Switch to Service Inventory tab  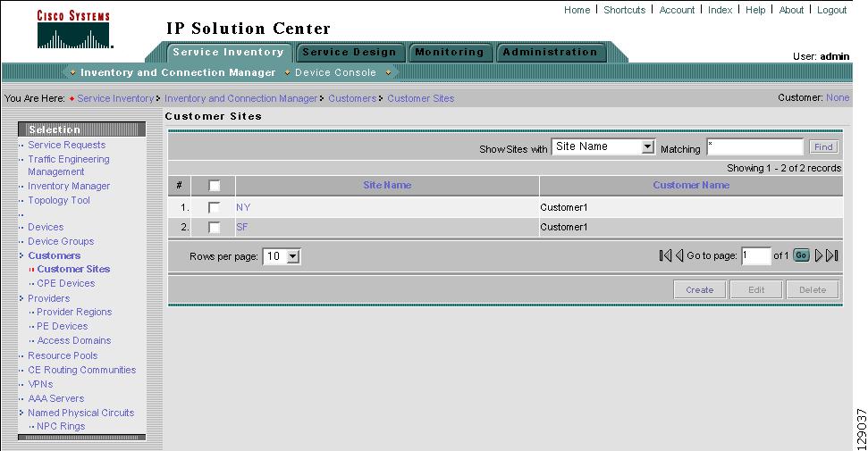(228, 52)
